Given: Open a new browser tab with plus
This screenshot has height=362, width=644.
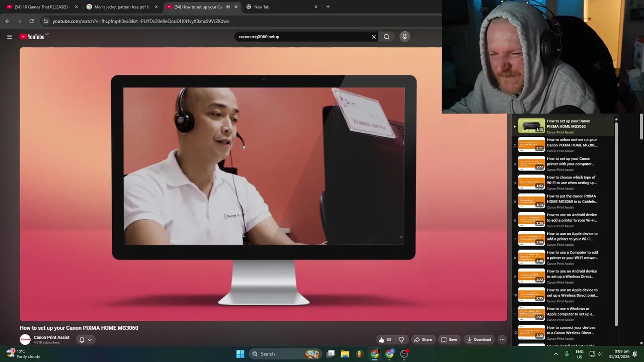Looking at the screenshot, I should coord(328,7).
